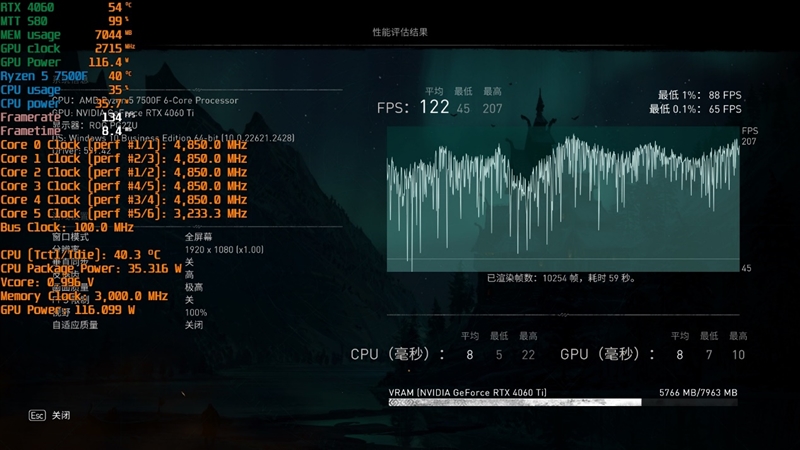Click the Esc key icon
This screenshot has height=450, width=800.
coord(37,415)
